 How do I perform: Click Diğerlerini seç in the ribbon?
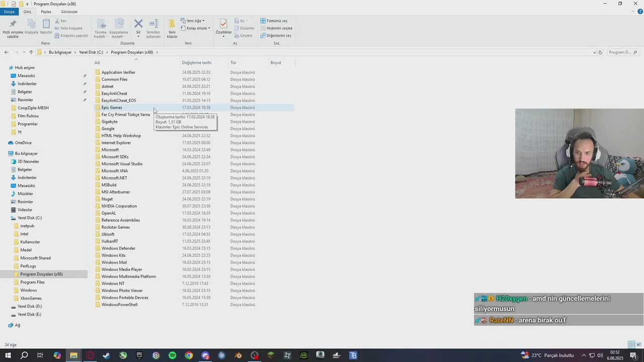click(276, 36)
